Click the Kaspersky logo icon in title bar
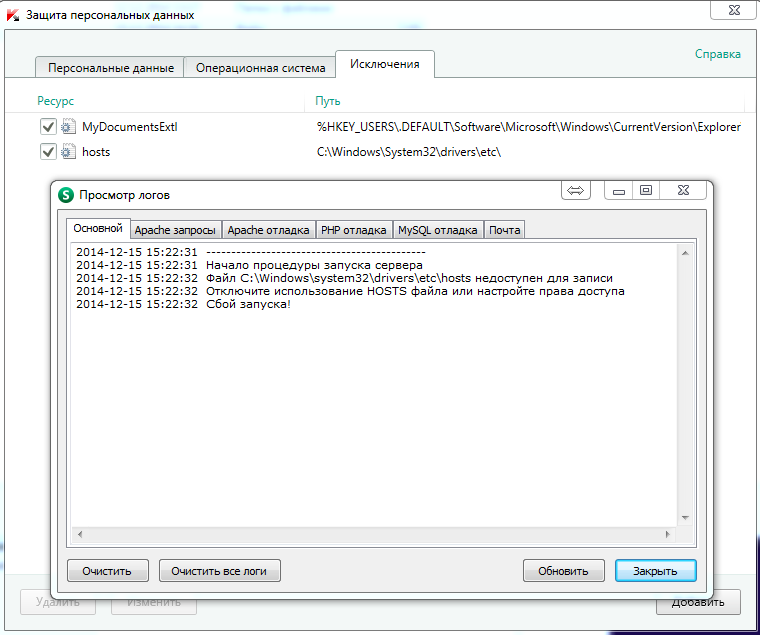760x635 pixels. 13,15
